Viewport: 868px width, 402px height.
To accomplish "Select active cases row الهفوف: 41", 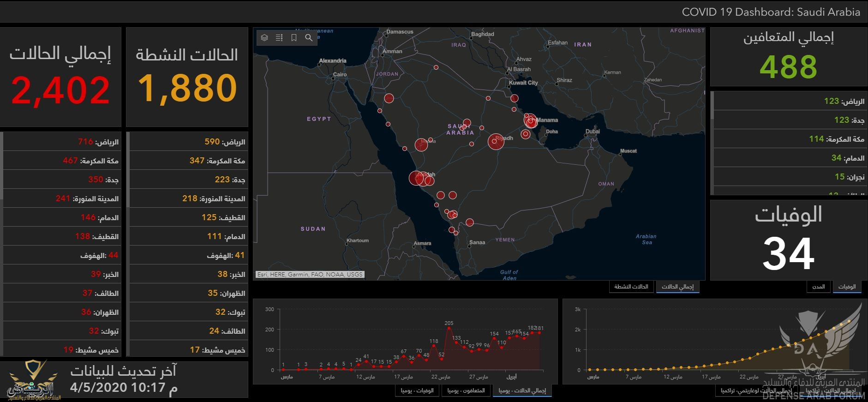I will [188, 255].
